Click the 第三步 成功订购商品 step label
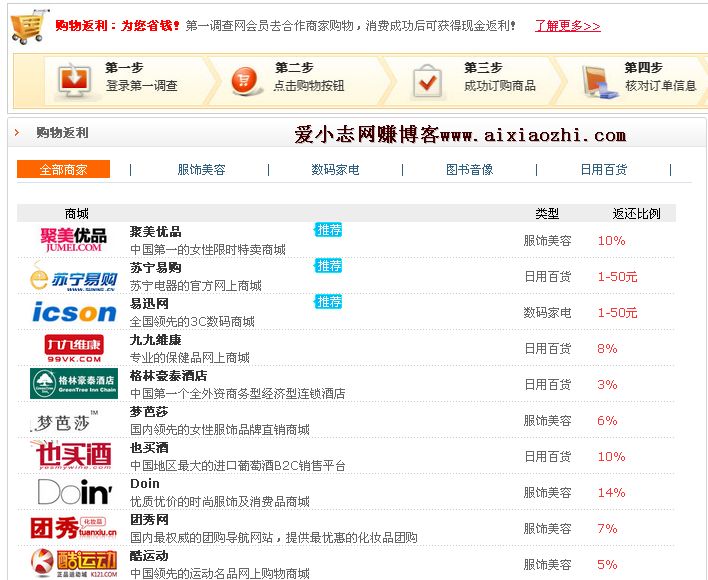This screenshot has height=580, width=708. [x=499, y=77]
